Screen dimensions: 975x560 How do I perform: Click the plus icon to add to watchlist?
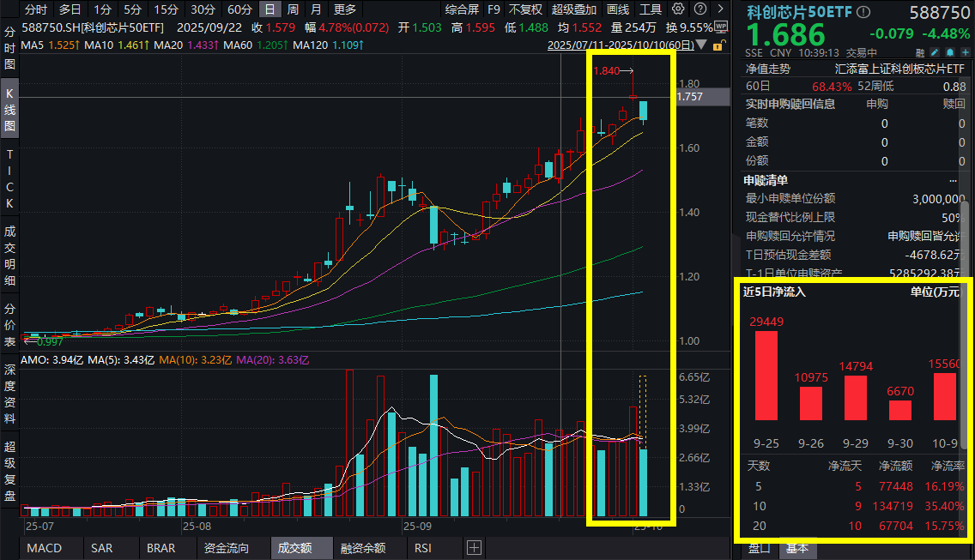point(966,52)
